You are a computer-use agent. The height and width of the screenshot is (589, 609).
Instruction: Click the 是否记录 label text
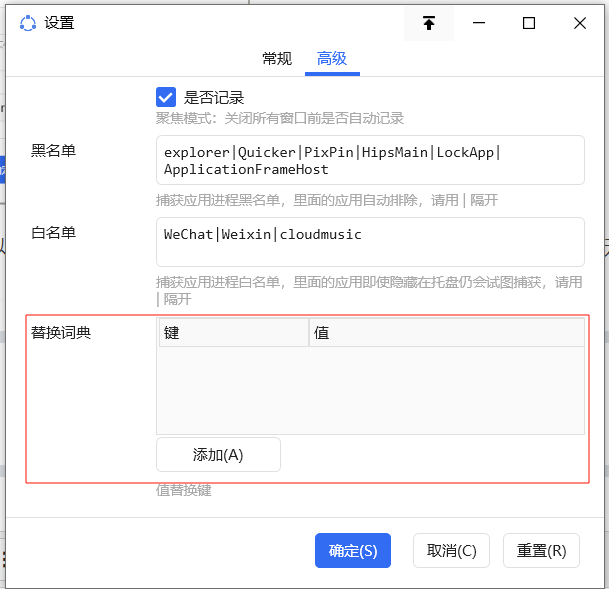click(x=214, y=97)
